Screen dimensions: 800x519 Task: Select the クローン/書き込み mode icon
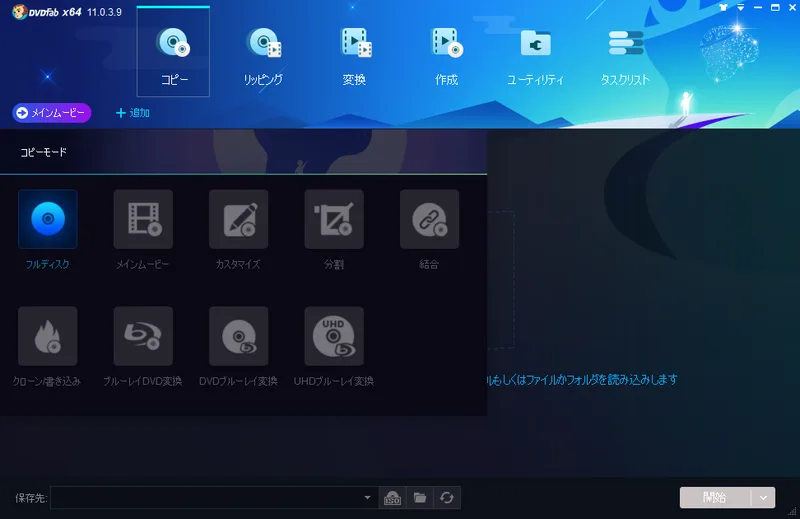click(47, 336)
